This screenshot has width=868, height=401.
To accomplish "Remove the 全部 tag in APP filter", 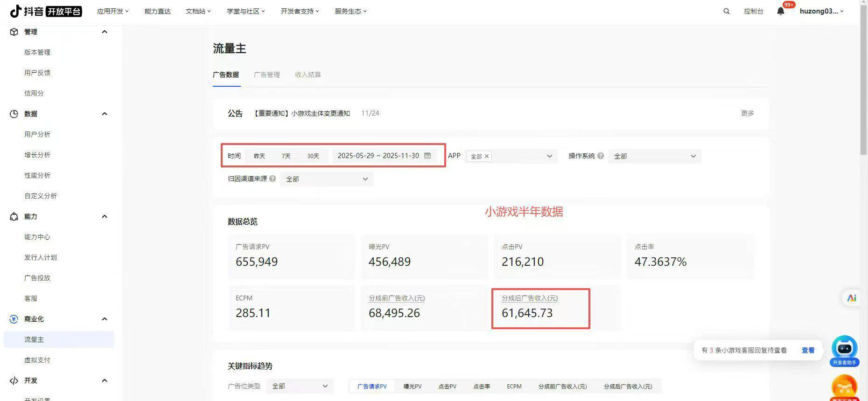I will (487, 156).
